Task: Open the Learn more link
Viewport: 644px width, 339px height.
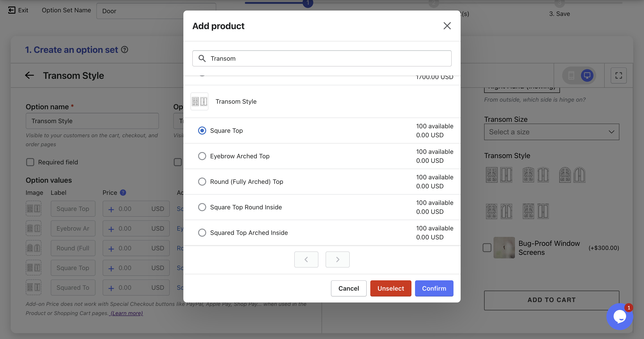Action: 127,313
